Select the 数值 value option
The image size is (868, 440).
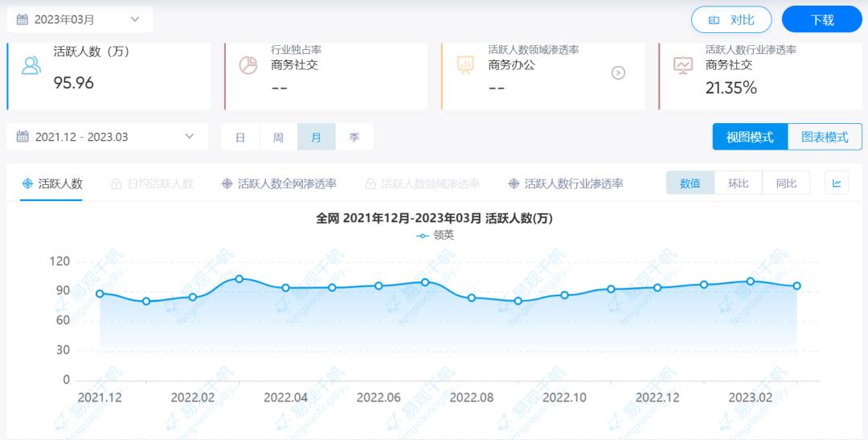click(x=690, y=183)
